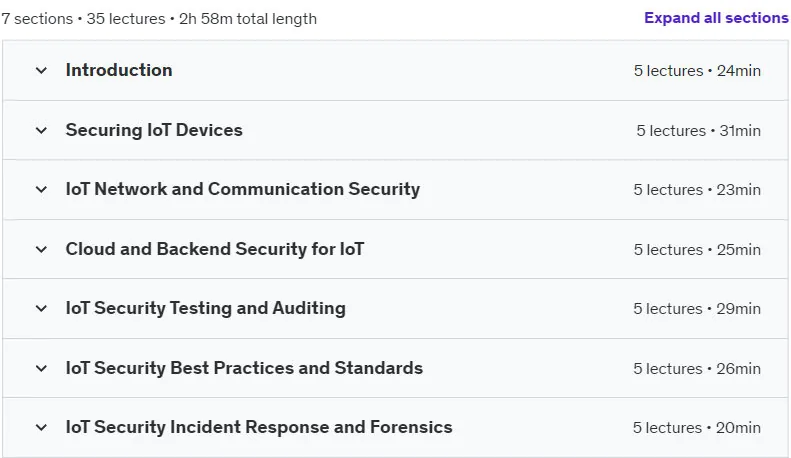Toggle chevron for Cloud and Backend Security
Screen dimensions: 791x458
click(41, 249)
